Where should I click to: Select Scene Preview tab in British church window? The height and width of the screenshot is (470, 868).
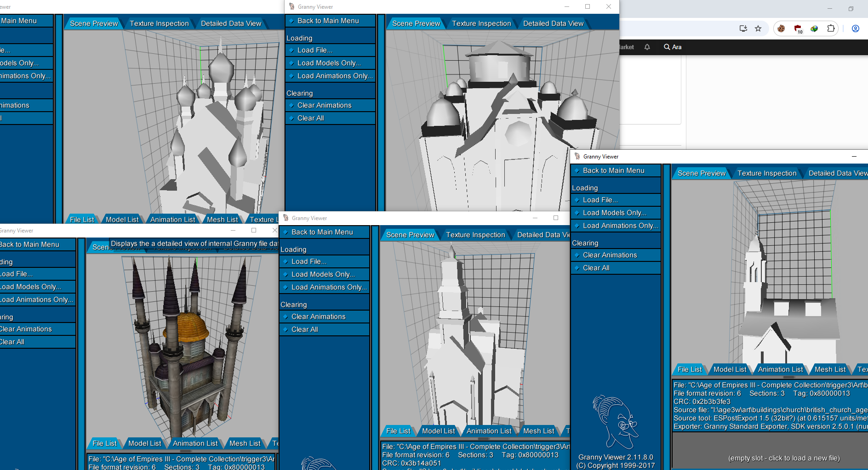tap(702, 173)
